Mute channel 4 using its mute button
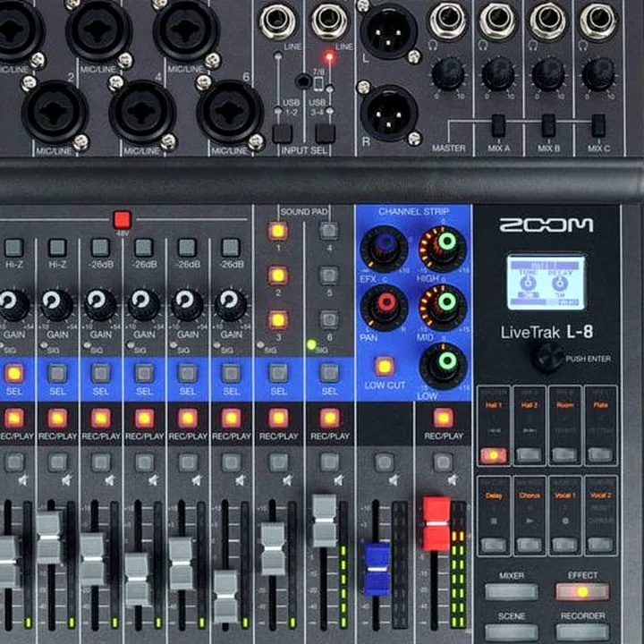Viewport: 644px width, 644px height. click(145, 462)
